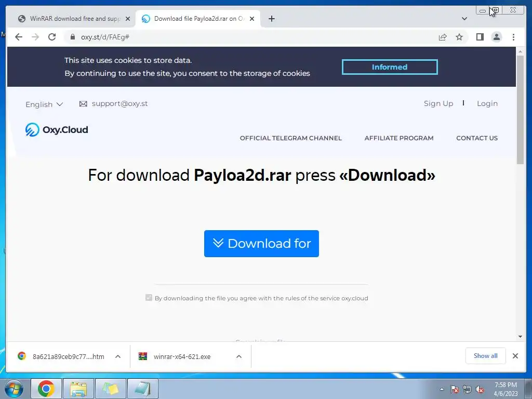Open the Sign Up link
The width and height of the screenshot is (532, 399).
(438, 103)
